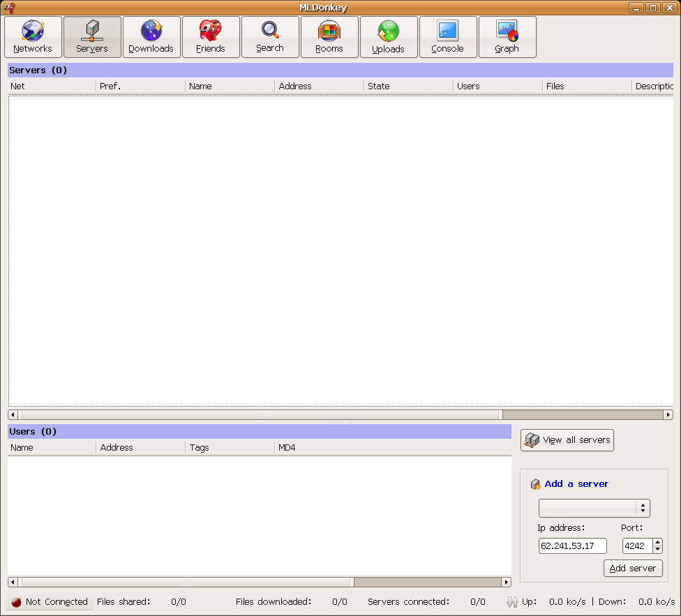Viewport: 681px width, 616px height.
Task: Click the MLDonkey title bar app icon
Action: click(x=10, y=8)
